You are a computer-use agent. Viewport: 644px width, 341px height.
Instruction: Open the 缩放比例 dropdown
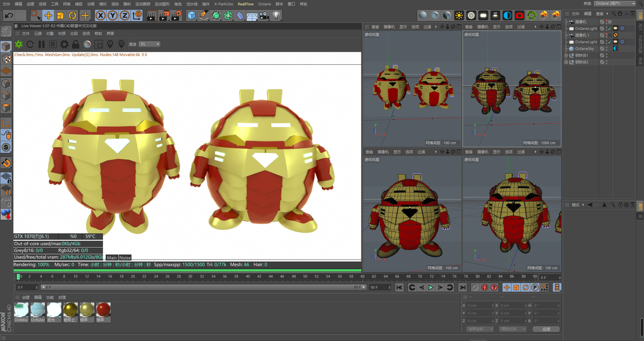click(512, 329)
